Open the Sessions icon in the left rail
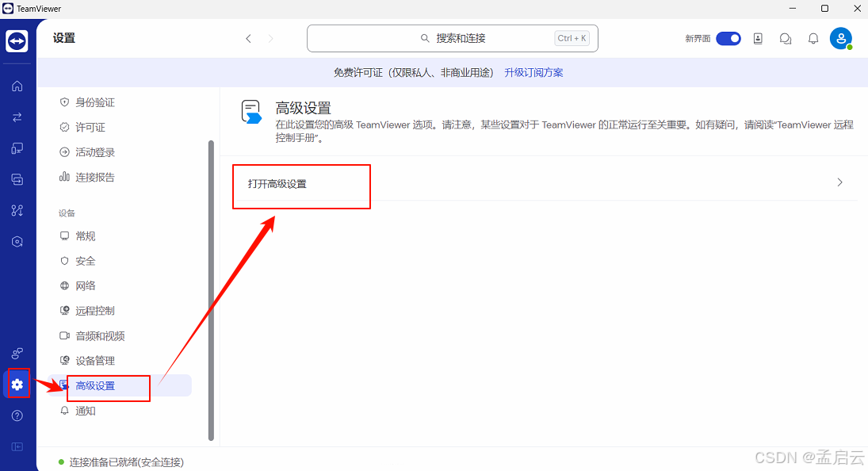868x471 pixels. [x=17, y=179]
